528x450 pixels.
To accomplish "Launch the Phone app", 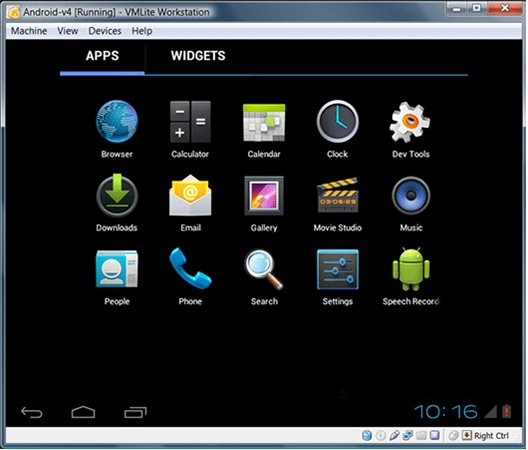I will pyautogui.click(x=190, y=268).
